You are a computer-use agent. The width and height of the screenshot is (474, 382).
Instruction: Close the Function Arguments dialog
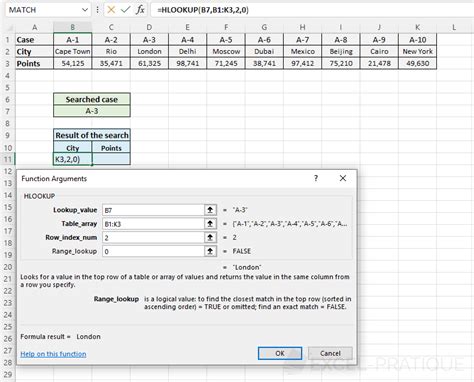coord(343,178)
